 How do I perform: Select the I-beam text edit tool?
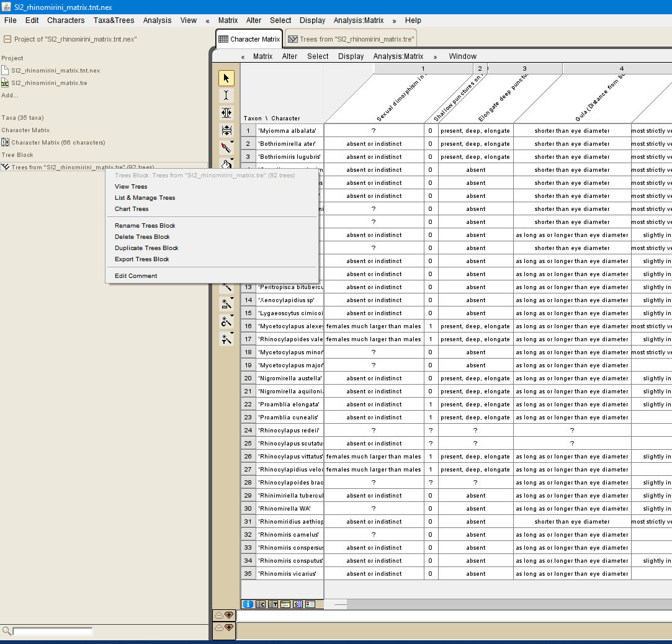(x=226, y=95)
